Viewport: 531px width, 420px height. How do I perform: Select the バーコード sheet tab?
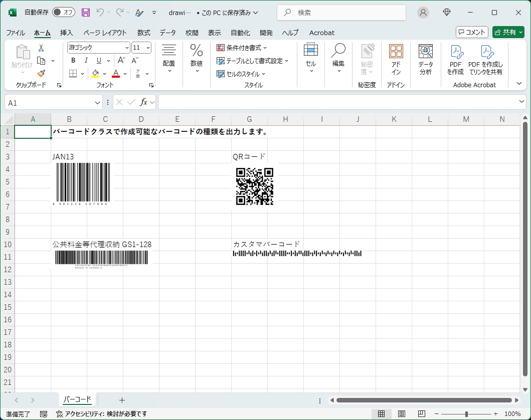[77, 399]
